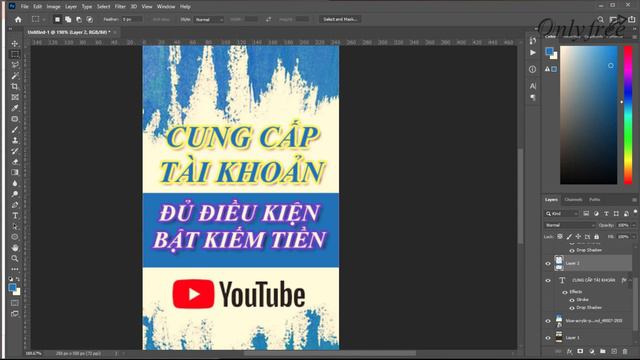Select the History Brush tool
The height and width of the screenshot is (360, 640).
point(15,151)
